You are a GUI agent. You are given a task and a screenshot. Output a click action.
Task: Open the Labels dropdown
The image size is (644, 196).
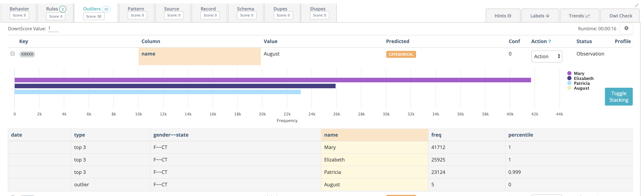pyautogui.click(x=540, y=16)
